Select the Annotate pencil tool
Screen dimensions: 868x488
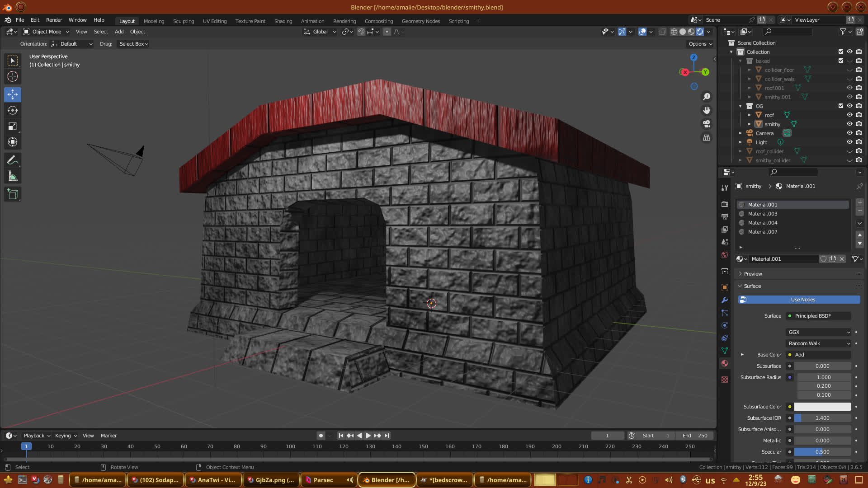tap(13, 160)
